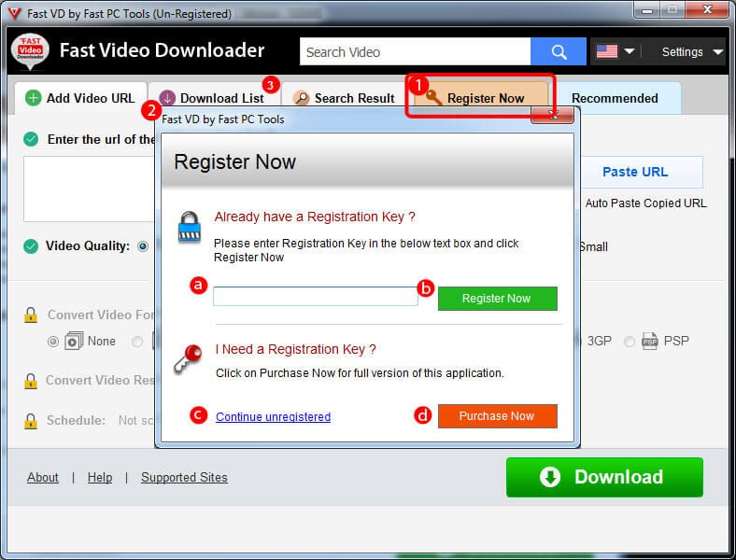Open the About link
The width and height of the screenshot is (736, 560).
pyautogui.click(x=43, y=478)
